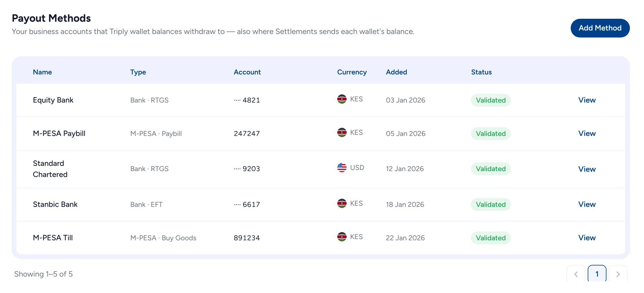Click Kenya flag icon in Stanbic Bank row
Screen dimensions: 644x293
tap(342, 203)
